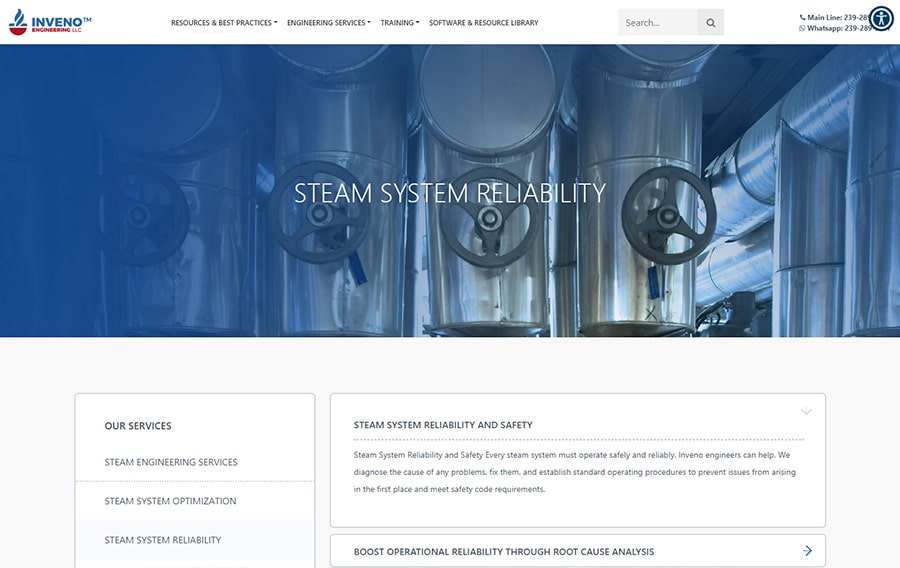The height and width of the screenshot is (568, 900).
Task: Click arrow icon on Root Cause Analysis panel
Action: click(807, 551)
